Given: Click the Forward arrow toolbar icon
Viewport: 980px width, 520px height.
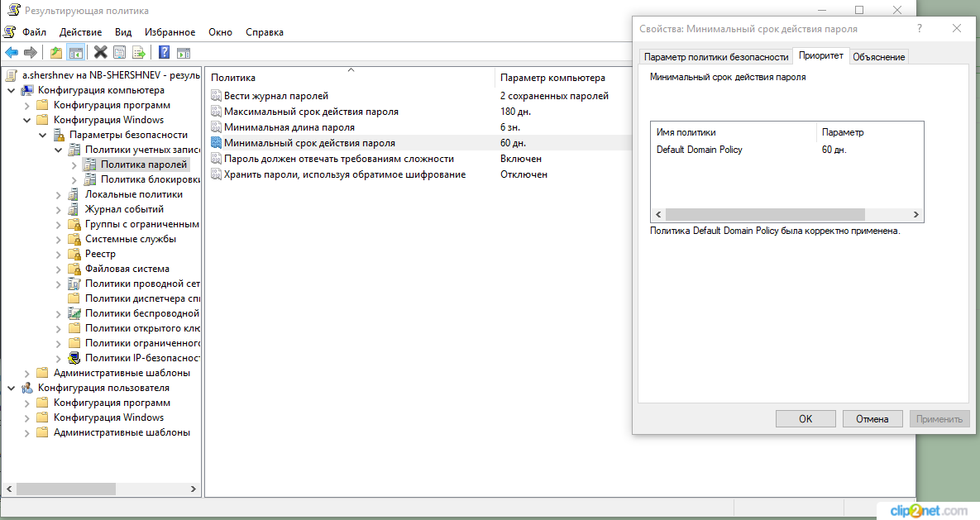Looking at the screenshot, I should click(x=31, y=53).
